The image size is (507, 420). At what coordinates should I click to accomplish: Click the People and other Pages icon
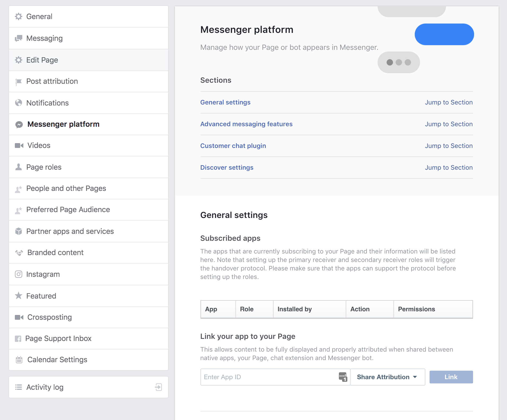click(x=18, y=189)
